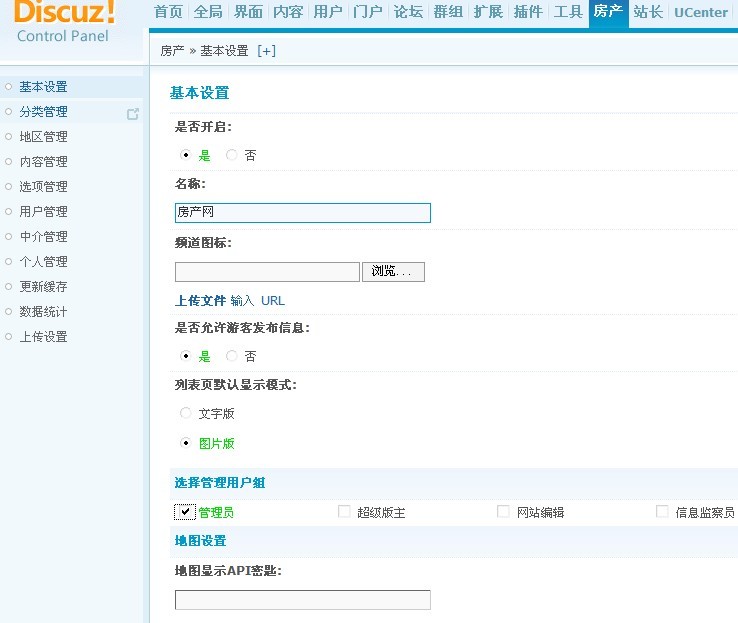738x623 pixels.
Task: Open the 工具 top menu
Action: (568, 12)
